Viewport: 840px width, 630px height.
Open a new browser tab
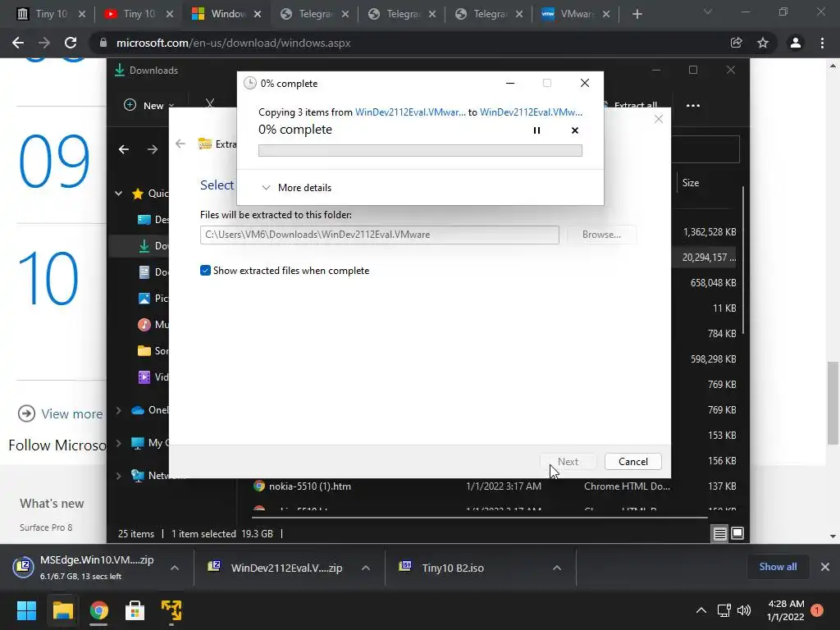pos(637,14)
